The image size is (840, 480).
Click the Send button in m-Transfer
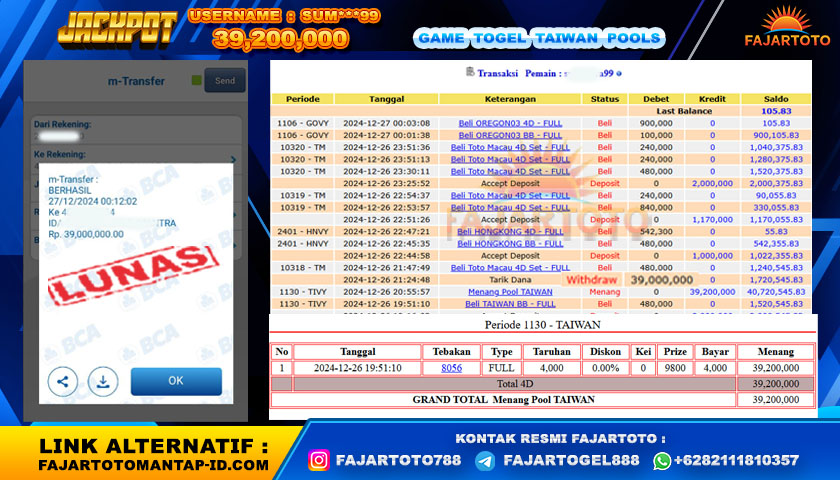[x=225, y=80]
